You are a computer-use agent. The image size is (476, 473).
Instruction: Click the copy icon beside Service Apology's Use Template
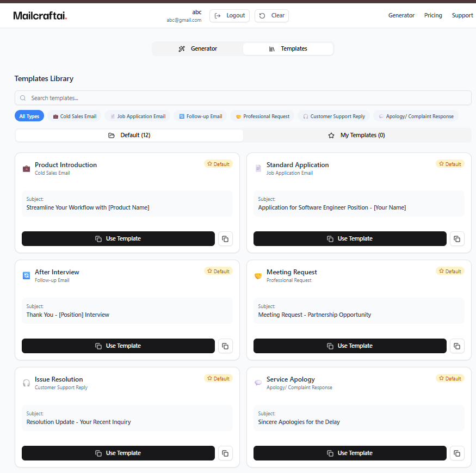pyautogui.click(x=457, y=453)
